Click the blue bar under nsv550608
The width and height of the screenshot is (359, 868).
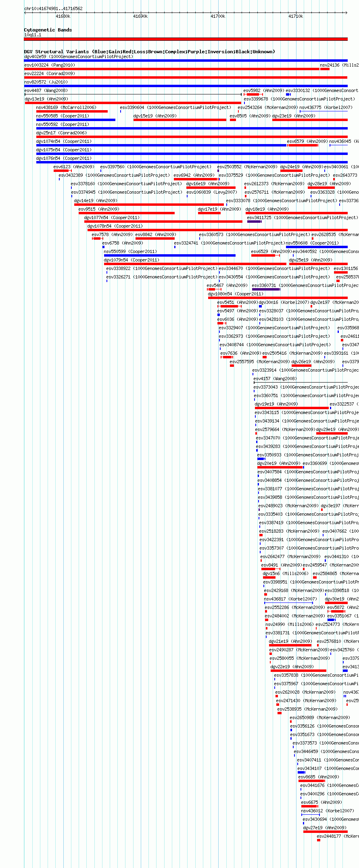click(317, 247)
